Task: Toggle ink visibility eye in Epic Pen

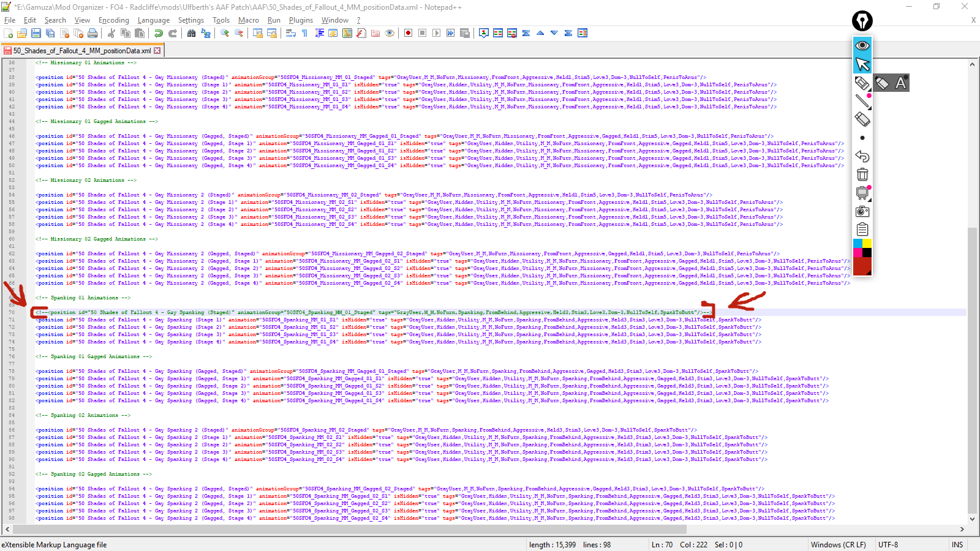Action: 862,45
